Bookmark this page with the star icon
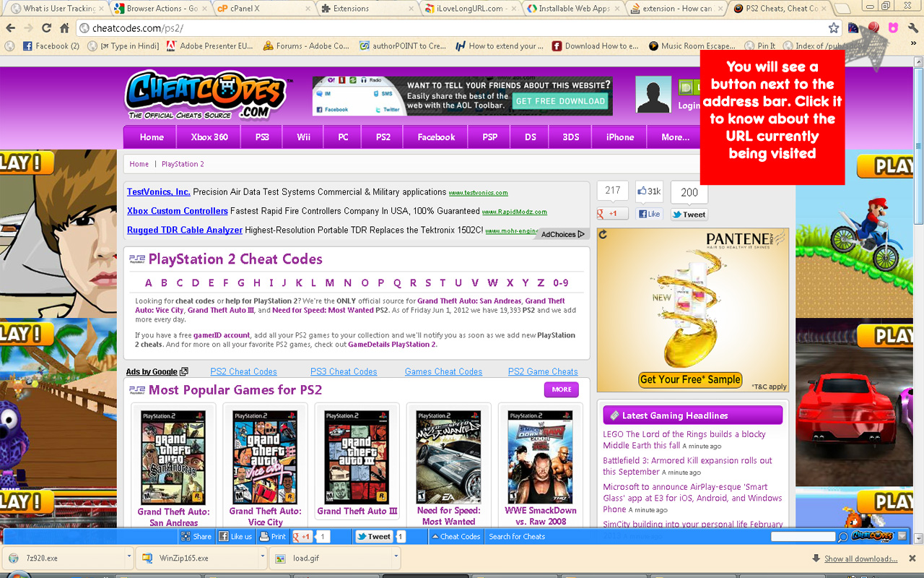This screenshot has width=924, height=578. pyautogui.click(x=834, y=28)
